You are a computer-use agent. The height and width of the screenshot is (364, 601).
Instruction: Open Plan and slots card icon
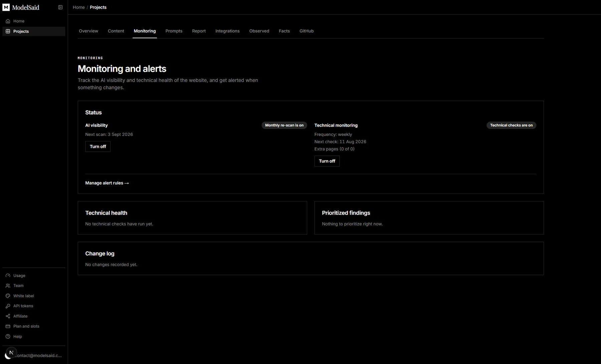8,326
